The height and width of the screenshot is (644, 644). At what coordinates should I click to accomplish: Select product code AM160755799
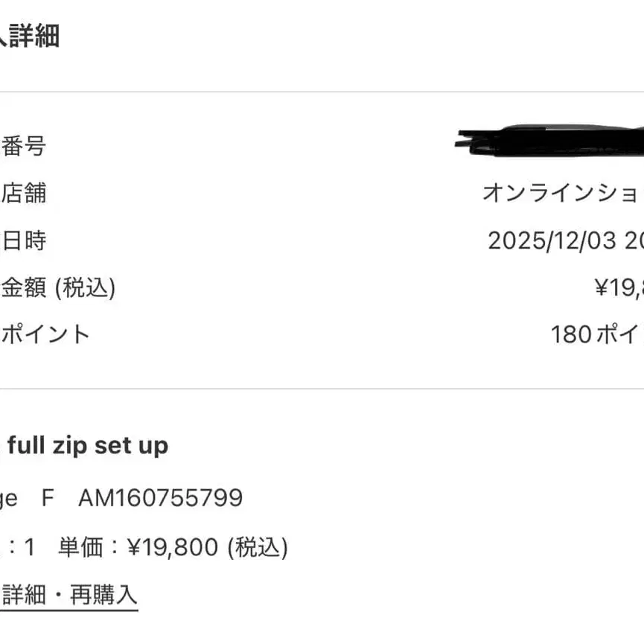pyautogui.click(x=160, y=498)
